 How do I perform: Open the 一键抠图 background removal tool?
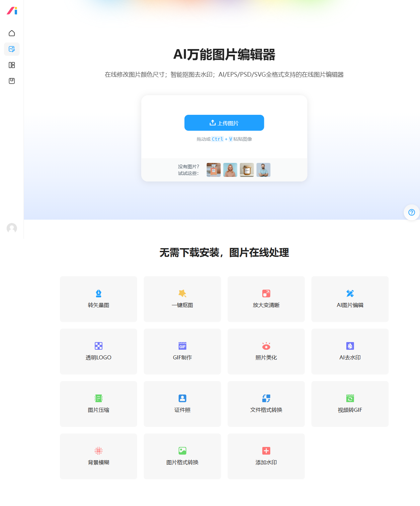pos(182,299)
